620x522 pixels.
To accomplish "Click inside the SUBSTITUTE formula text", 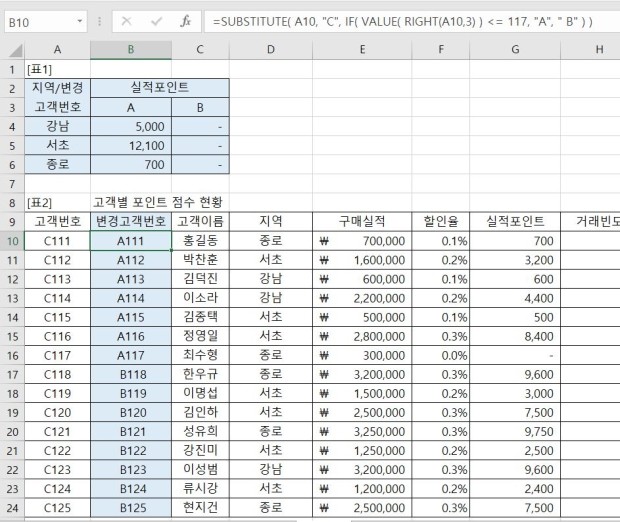I will point(400,21).
